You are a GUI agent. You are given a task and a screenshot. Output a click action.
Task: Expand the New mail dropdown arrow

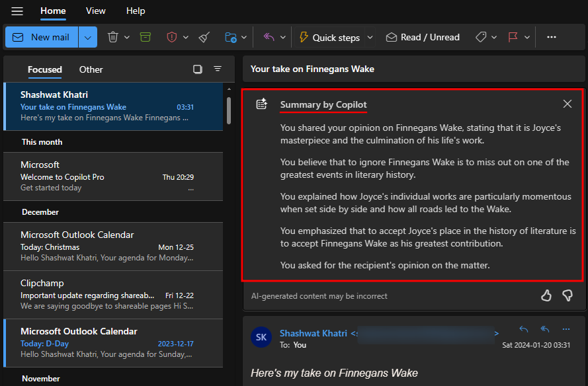[x=88, y=37]
